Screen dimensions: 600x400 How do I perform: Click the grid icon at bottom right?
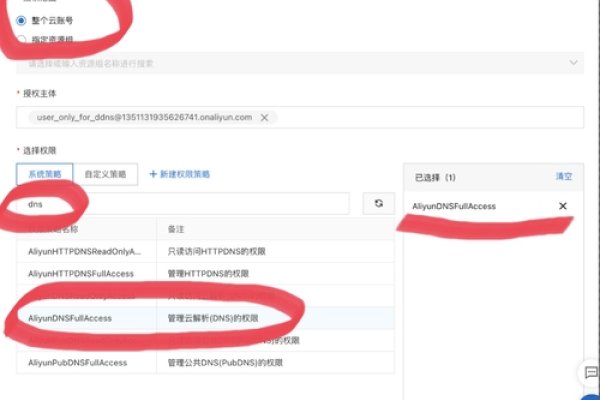coord(590,397)
